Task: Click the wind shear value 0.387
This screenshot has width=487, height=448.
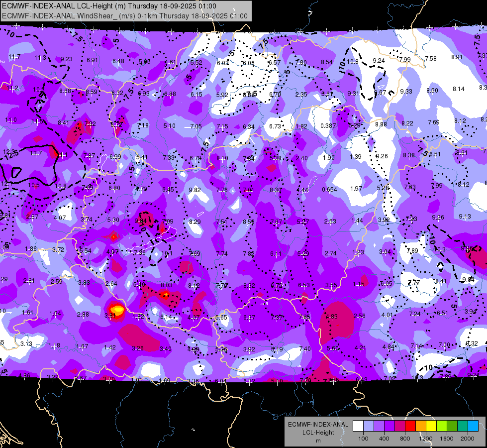Action: click(x=328, y=125)
